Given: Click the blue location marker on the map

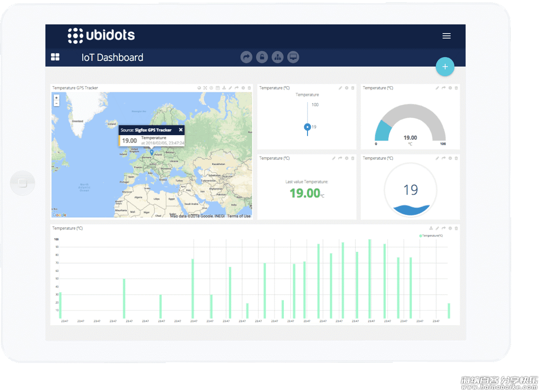Looking at the screenshot, I should 151,152.
